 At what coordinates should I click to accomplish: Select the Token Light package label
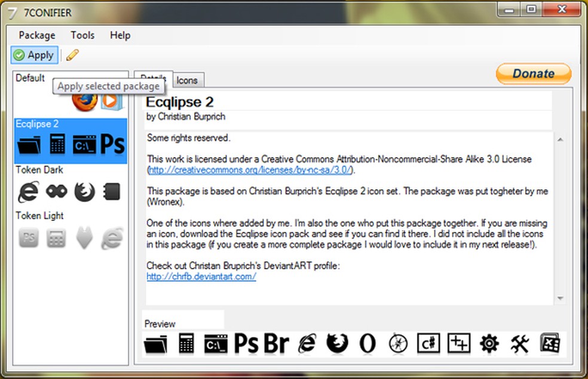39,215
